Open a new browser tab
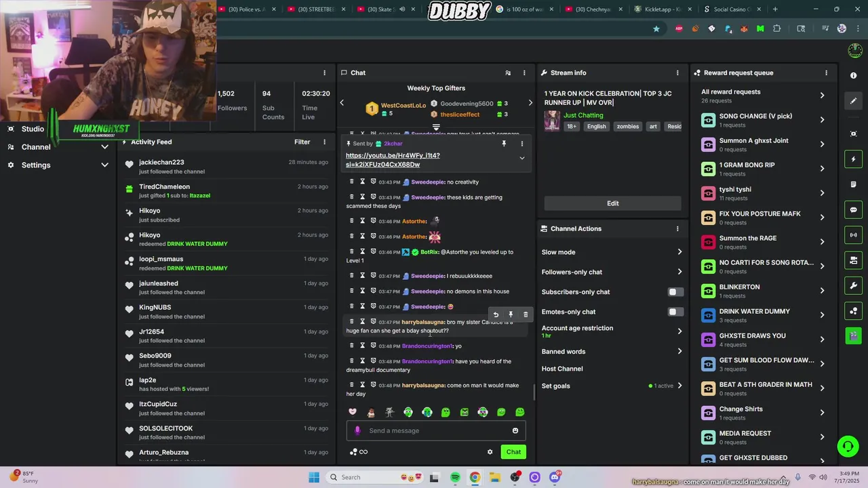Screen dimensions: 868x488 (775, 9)
